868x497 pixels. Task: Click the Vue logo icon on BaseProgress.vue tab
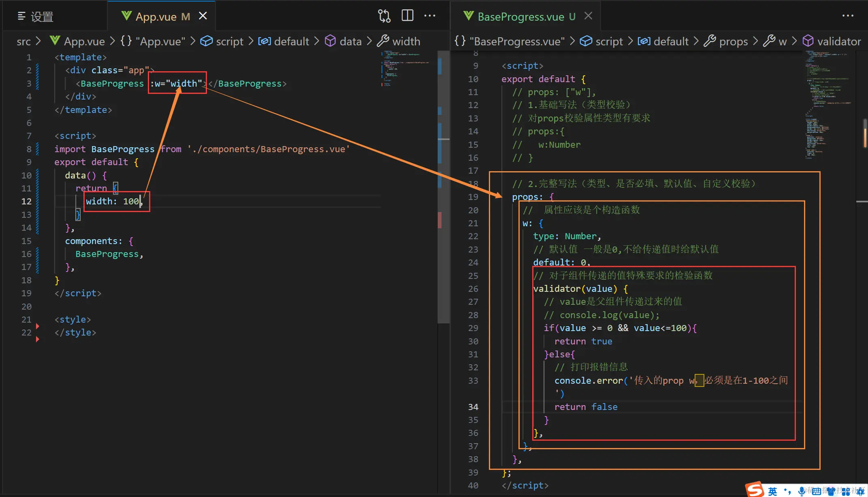(x=468, y=16)
